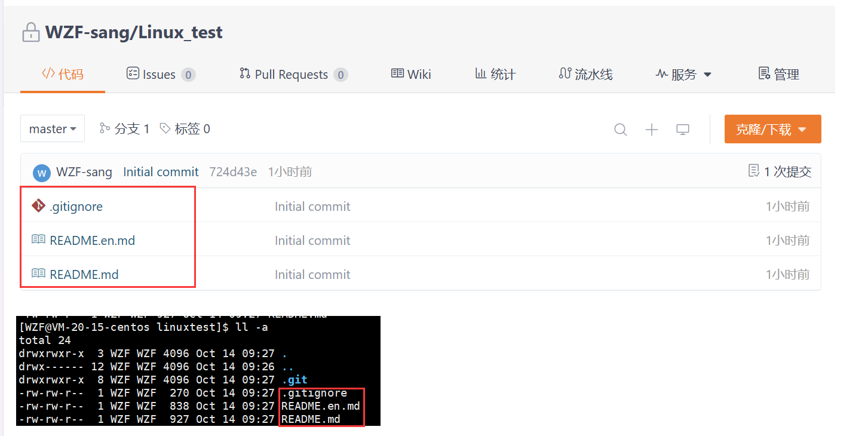Click the 1小时前 timestamp in the .gitignore row

tap(787, 206)
